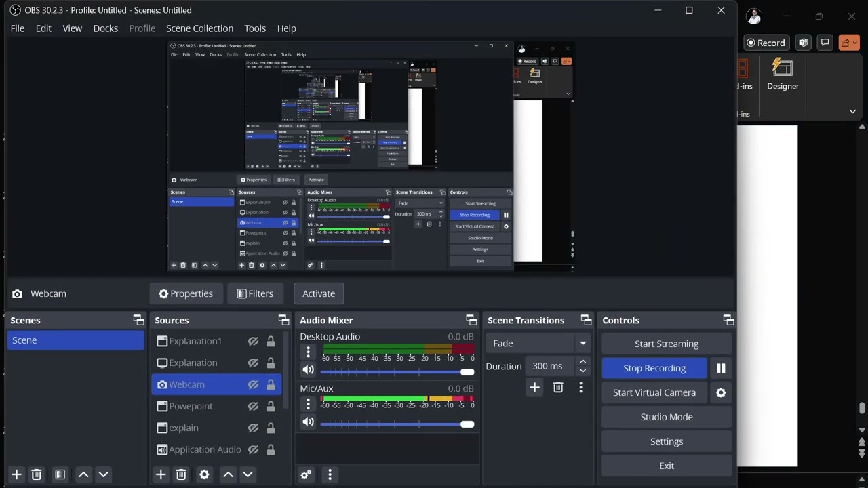The width and height of the screenshot is (868, 488).
Task: Click Record button in PowerPoint window
Action: point(766,43)
